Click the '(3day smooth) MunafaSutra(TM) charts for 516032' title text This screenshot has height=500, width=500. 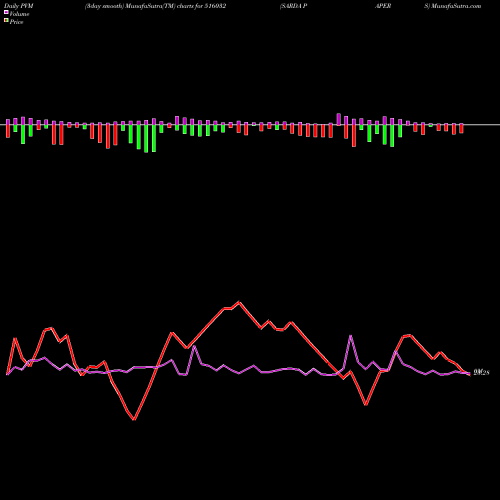click(155, 6)
